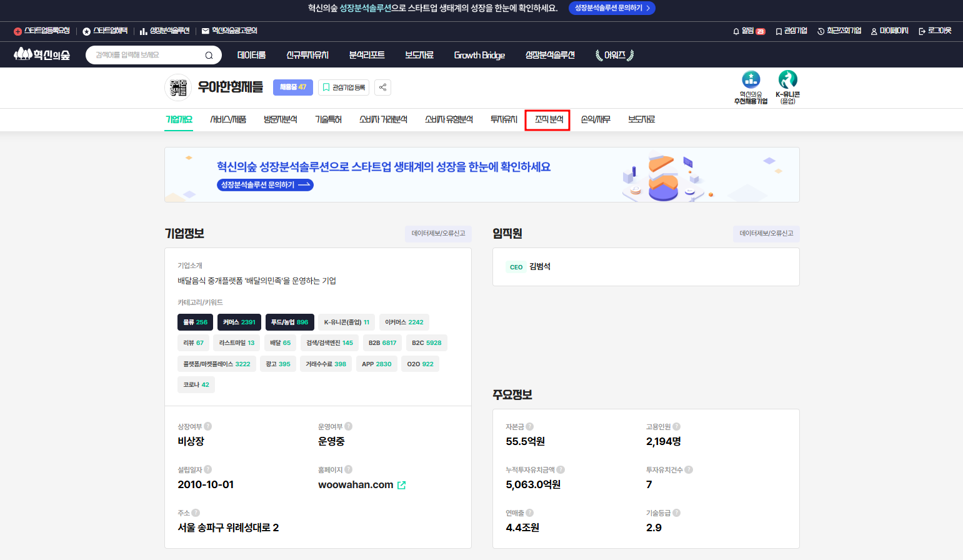Open the 어워즈 menu

point(615,55)
